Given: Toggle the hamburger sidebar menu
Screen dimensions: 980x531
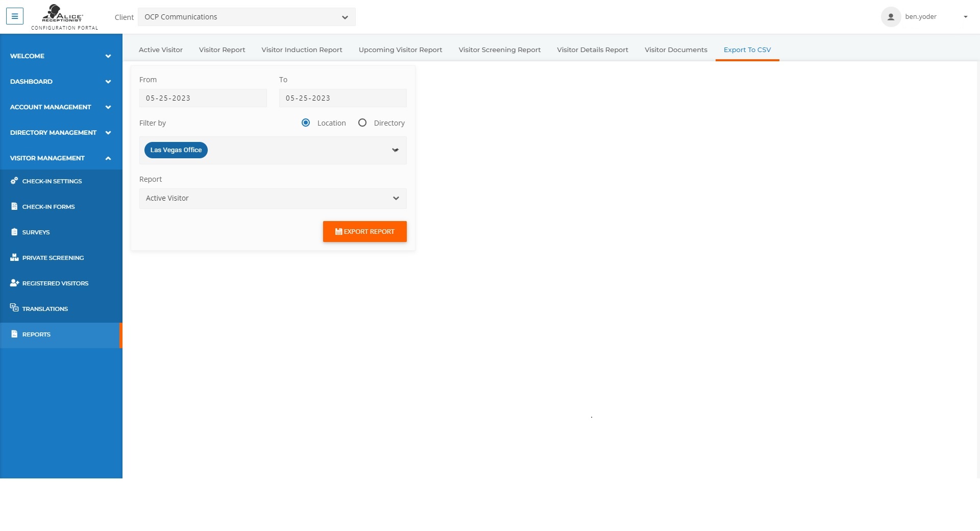Looking at the screenshot, I should 15,16.
